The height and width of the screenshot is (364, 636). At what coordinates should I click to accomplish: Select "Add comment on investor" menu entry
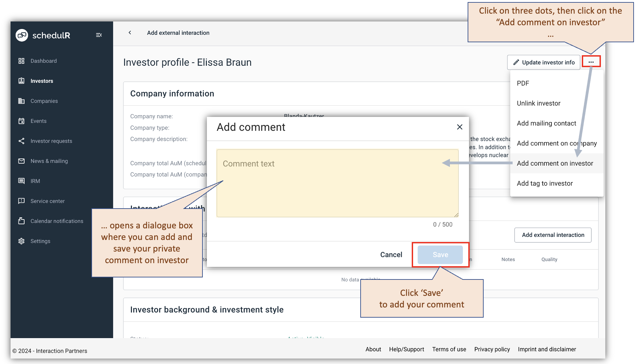pos(555,163)
